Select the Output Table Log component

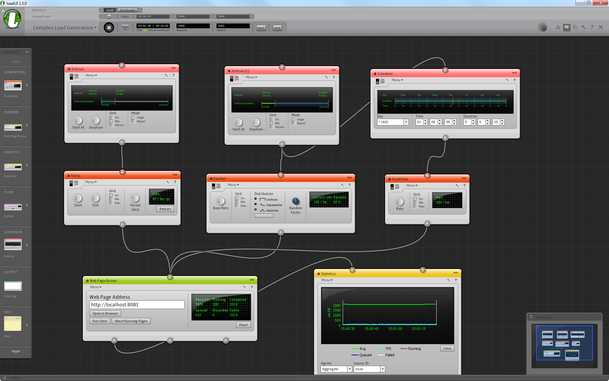13,286
